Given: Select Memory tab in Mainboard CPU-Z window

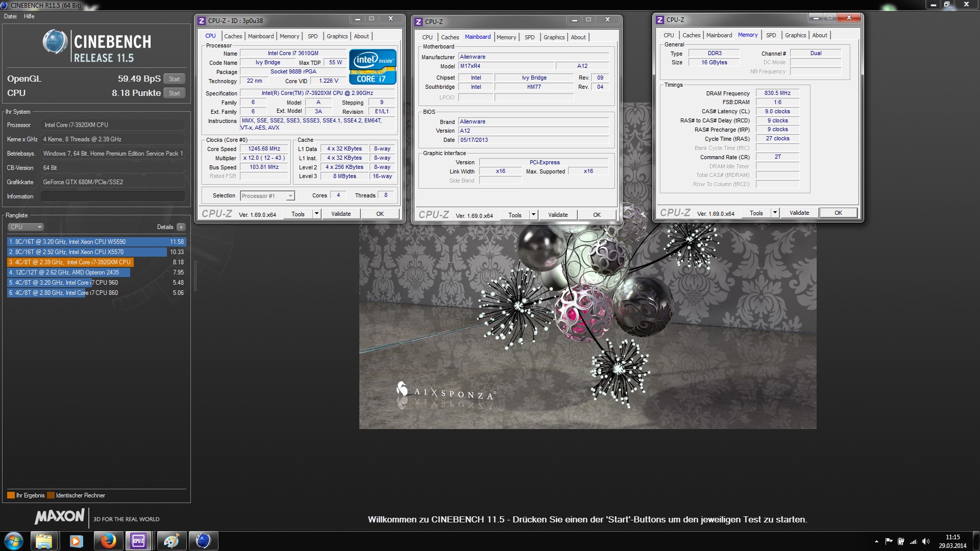Looking at the screenshot, I should [506, 37].
